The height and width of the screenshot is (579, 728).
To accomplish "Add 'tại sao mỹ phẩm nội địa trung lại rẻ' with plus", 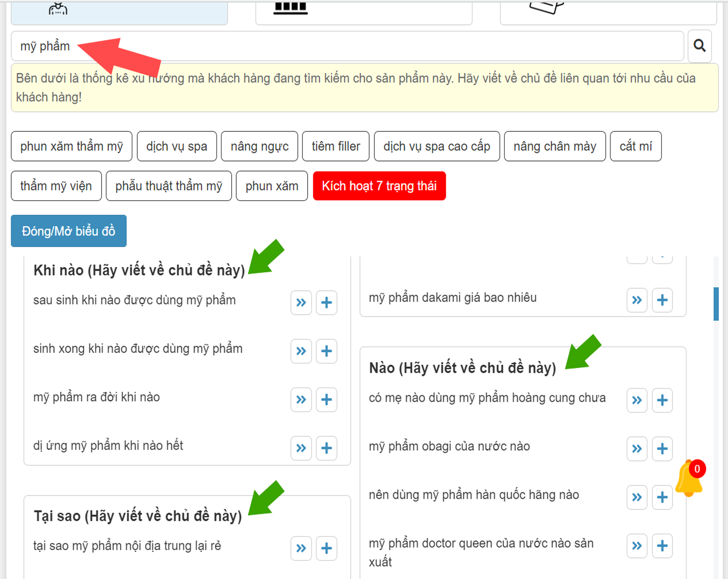I will 326,549.
